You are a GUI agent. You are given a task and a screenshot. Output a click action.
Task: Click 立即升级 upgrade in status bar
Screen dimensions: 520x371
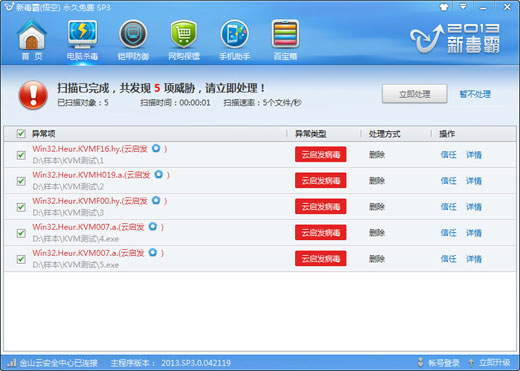point(494,363)
